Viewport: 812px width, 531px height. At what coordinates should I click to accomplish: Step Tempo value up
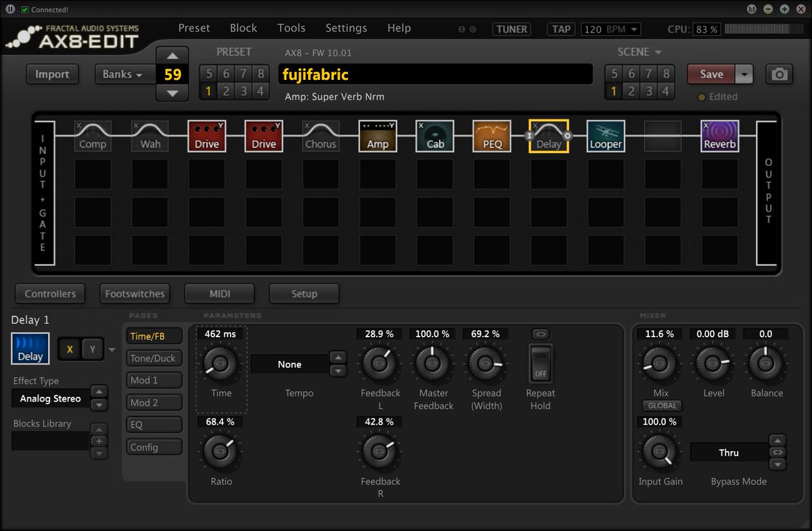point(338,358)
